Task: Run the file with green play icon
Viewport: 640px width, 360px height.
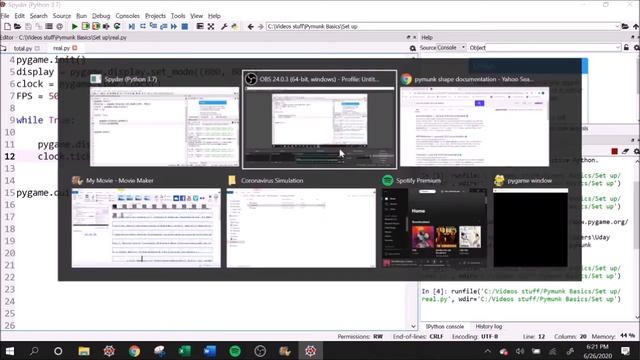Action: 74,27
